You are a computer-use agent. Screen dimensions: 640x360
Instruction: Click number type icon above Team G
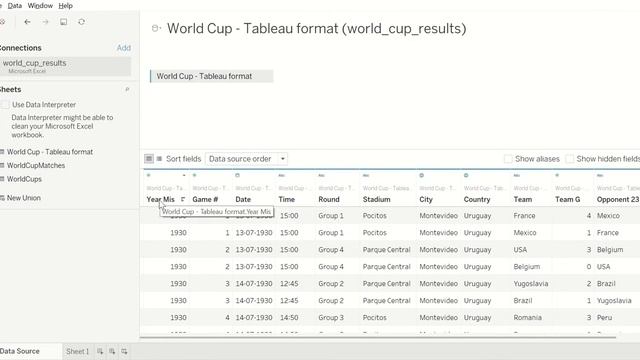557,175
